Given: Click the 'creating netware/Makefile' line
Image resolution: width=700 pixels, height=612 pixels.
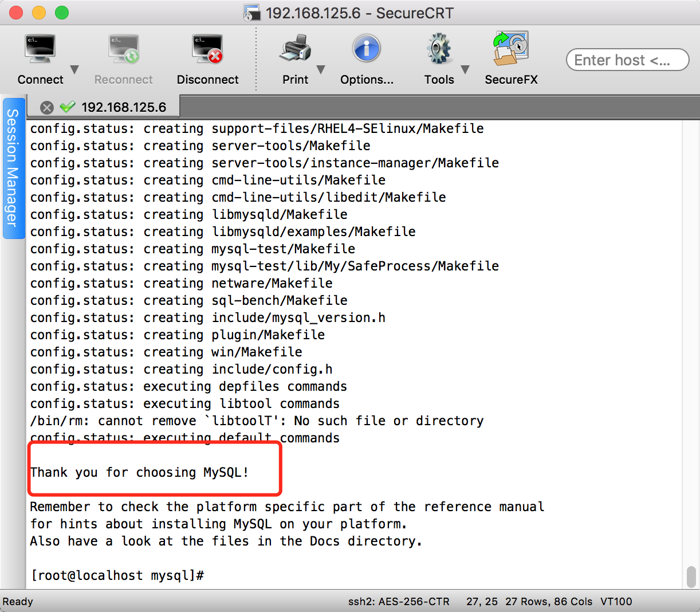Looking at the screenshot, I should (182, 283).
